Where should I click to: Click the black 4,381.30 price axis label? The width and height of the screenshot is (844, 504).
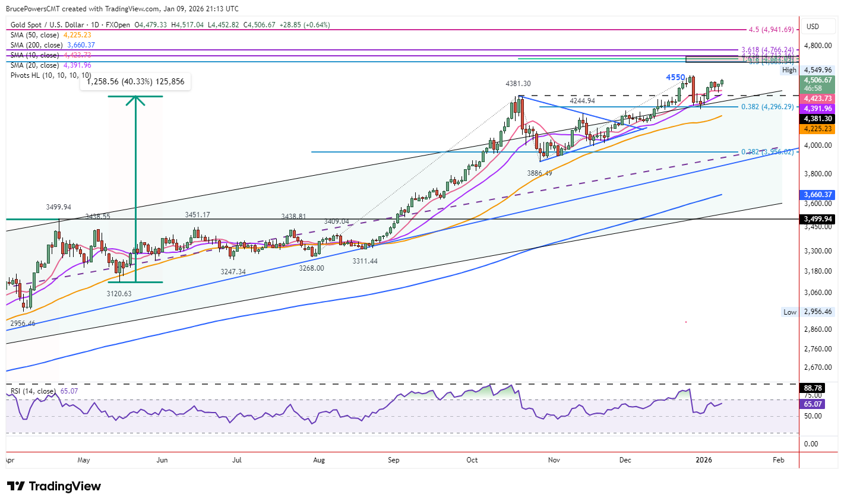(x=818, y=119)
